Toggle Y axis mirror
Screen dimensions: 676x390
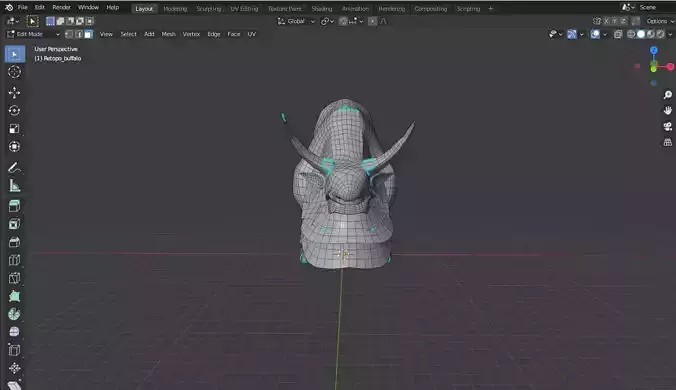pos(615,21)
